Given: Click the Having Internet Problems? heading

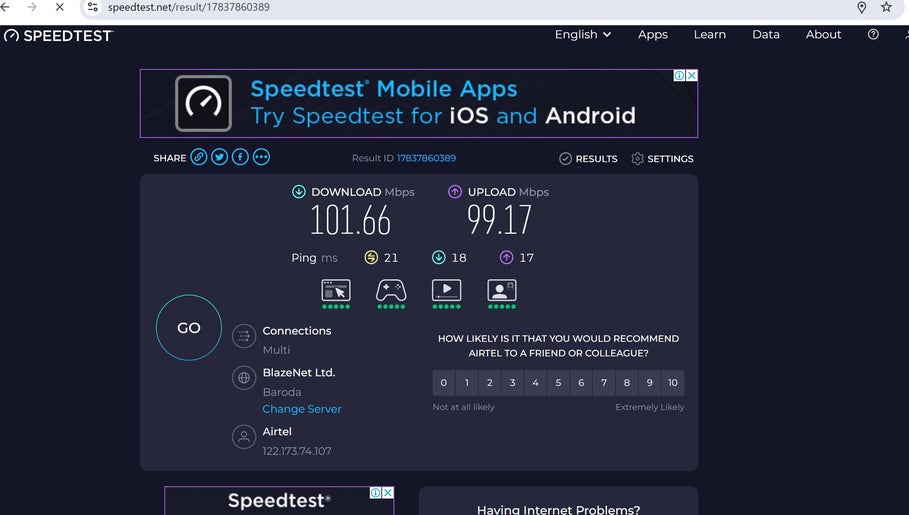Looking at the screenshot, I should pos(558,509).
